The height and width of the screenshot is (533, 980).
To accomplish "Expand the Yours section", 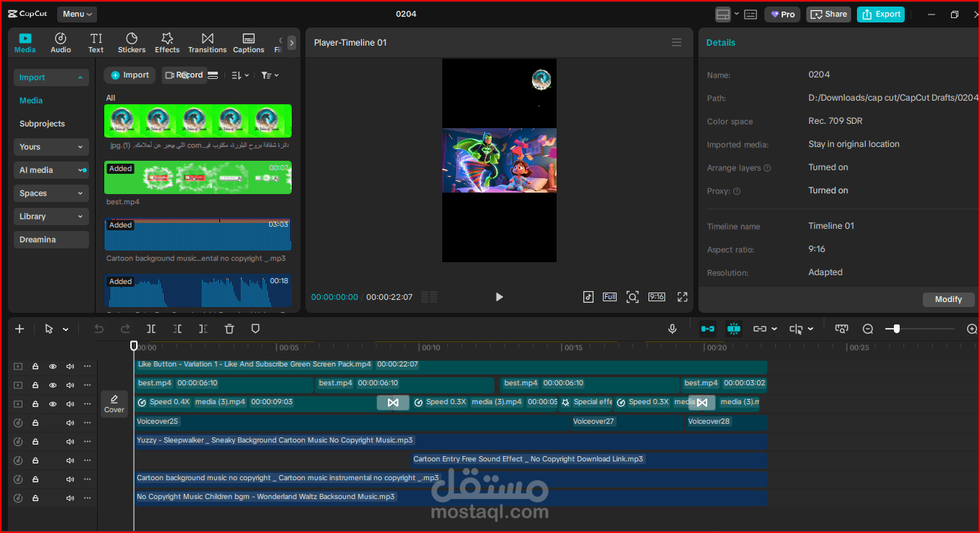I will pos(51,147).
